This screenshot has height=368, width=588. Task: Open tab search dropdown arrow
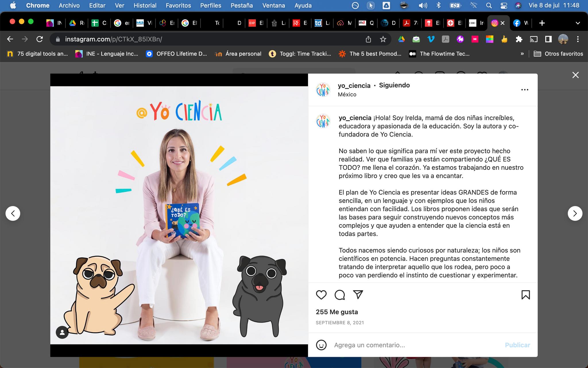pyautogui.click(x=578, y=23)
